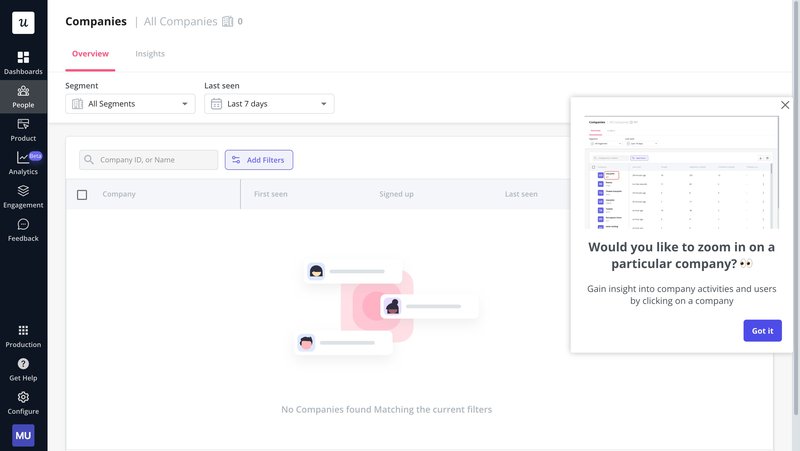Focus the Company ID or Name search field
800x451 pixels.
click(x=148, y=160)
